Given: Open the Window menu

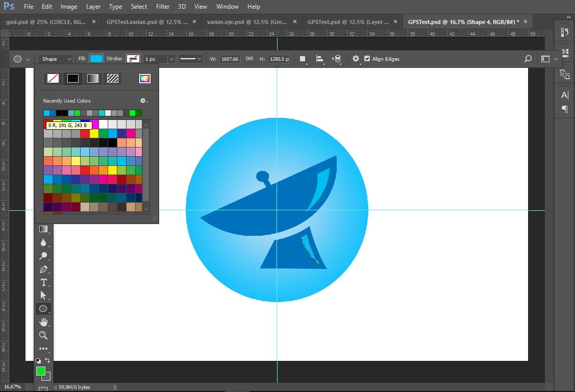Looking at the screenshot, I should [228, 7].
